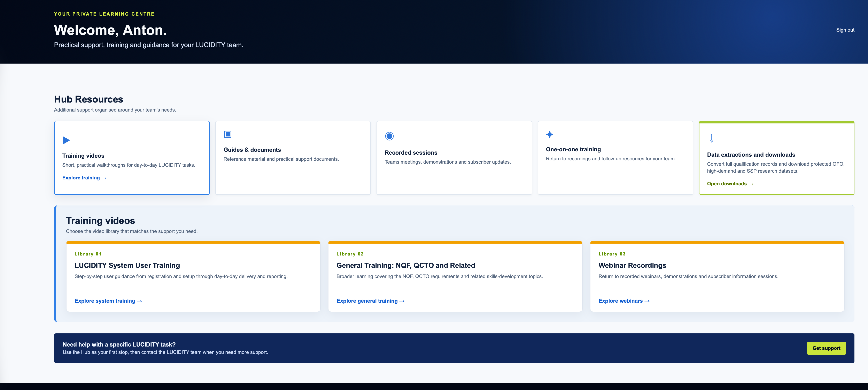Image resolution: width=868 pixels, height=390 pixels.
Task: Click the Library 01 label
Action: pyautogui.click(x=88, y=254)
